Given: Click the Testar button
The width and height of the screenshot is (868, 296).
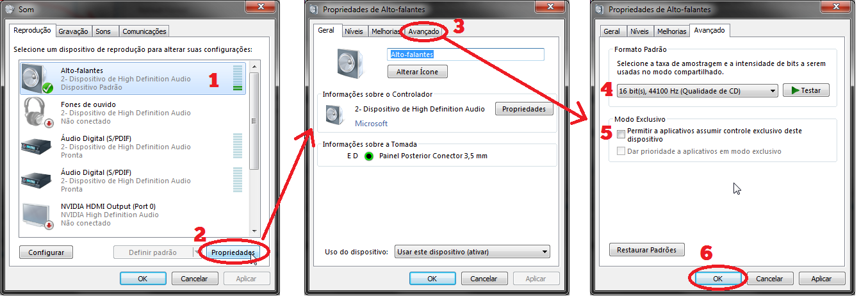Looking at the screenshot, I should click(806, 90).
